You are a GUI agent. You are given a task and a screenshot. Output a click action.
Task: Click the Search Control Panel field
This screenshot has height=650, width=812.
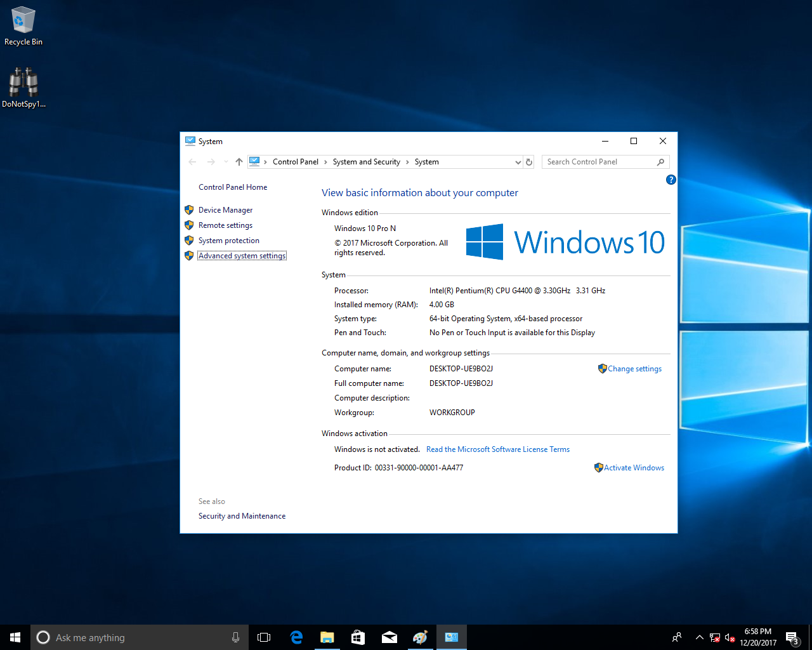coord(599,162)
